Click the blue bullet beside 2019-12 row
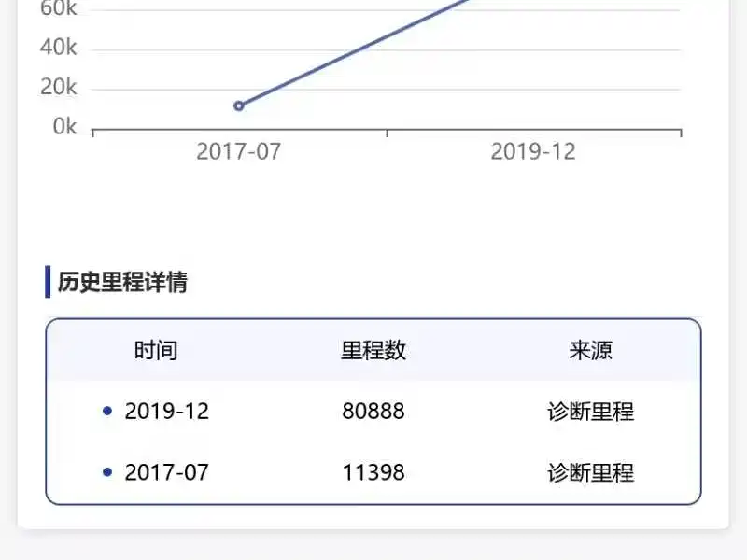The image size is (747, 560). (107, 411)
